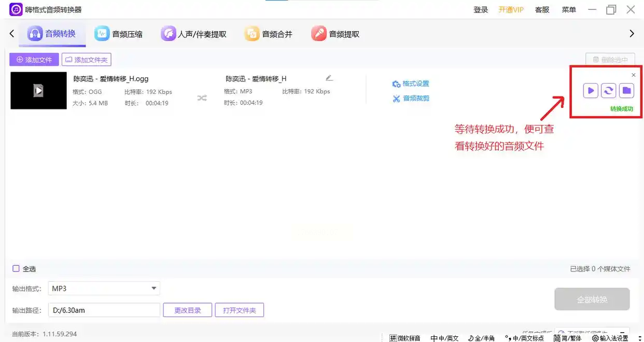Switch to the 人声/伴奏提取 tab
The image size is (644, 342).
(x=194, y=34)
